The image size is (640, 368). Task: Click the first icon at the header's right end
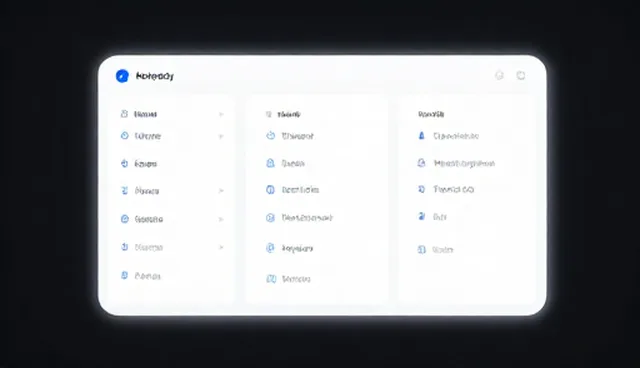pyautogui.click(x=499, y=75)
